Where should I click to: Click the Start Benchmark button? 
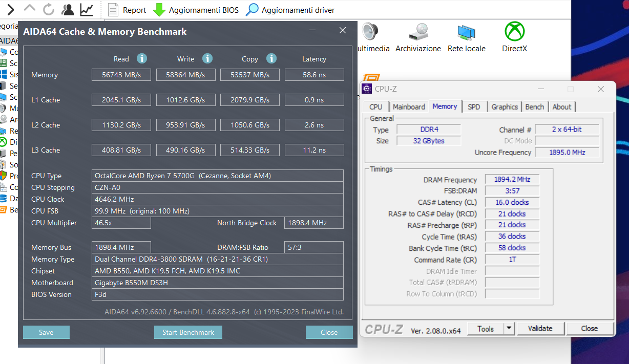[188, 332]
